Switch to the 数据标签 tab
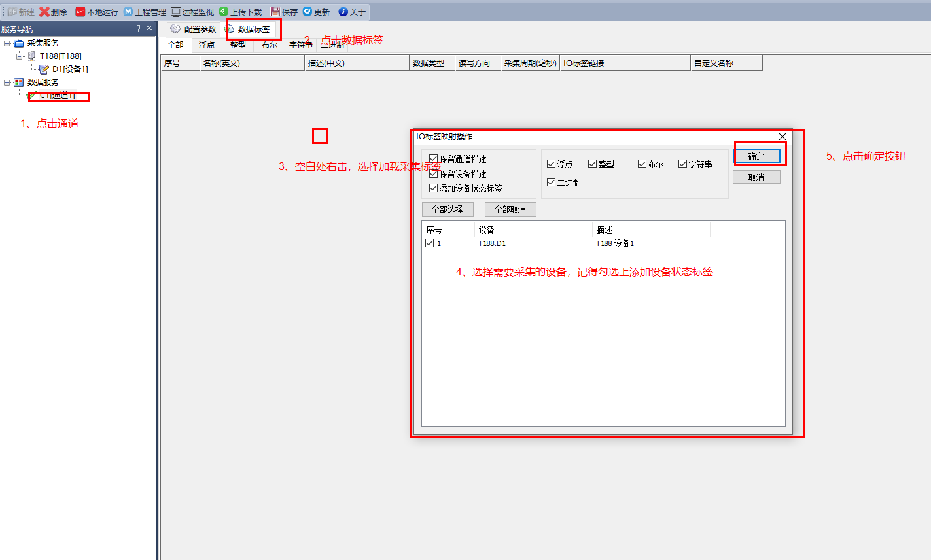The image size is (931, 560). coord(247,29)
